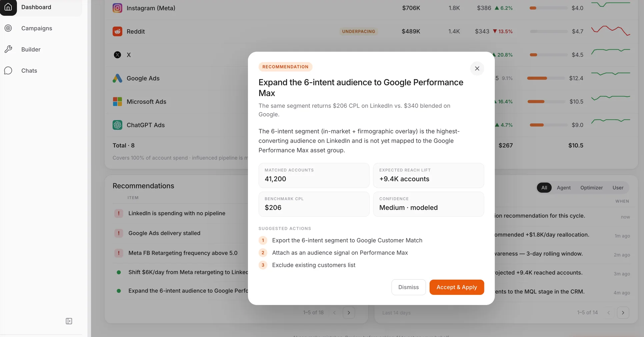Viewport: 644px width, 337px height.
Task: Click the Google Ads budget progress bar
Action: pyautogui.click(x=546, y=78)
